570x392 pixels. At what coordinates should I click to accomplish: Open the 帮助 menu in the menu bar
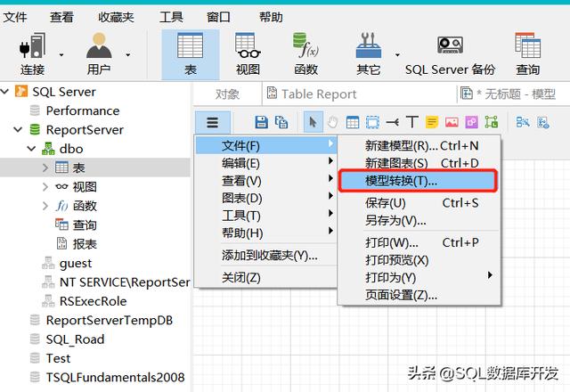click(x=271, y=17)
